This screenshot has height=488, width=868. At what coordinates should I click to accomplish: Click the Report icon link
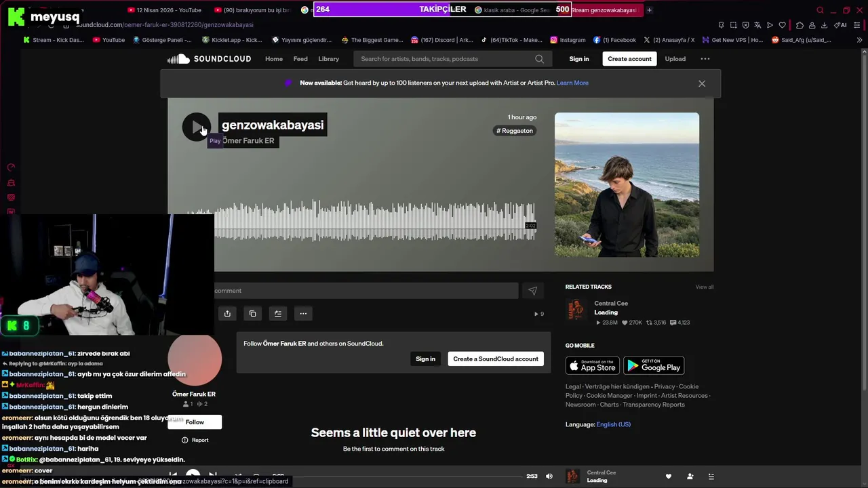click(195, 440)
